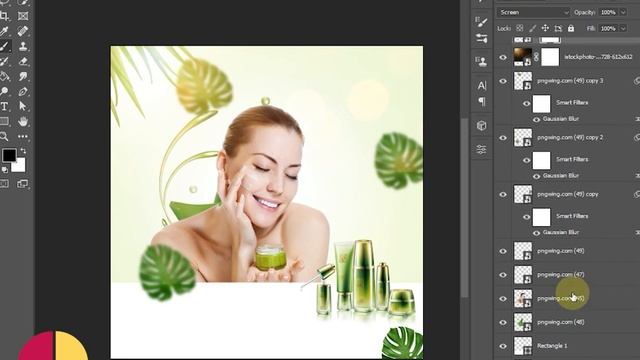Click the Opacity 100% value field
The image size is (640, 360).
[609, 13]
